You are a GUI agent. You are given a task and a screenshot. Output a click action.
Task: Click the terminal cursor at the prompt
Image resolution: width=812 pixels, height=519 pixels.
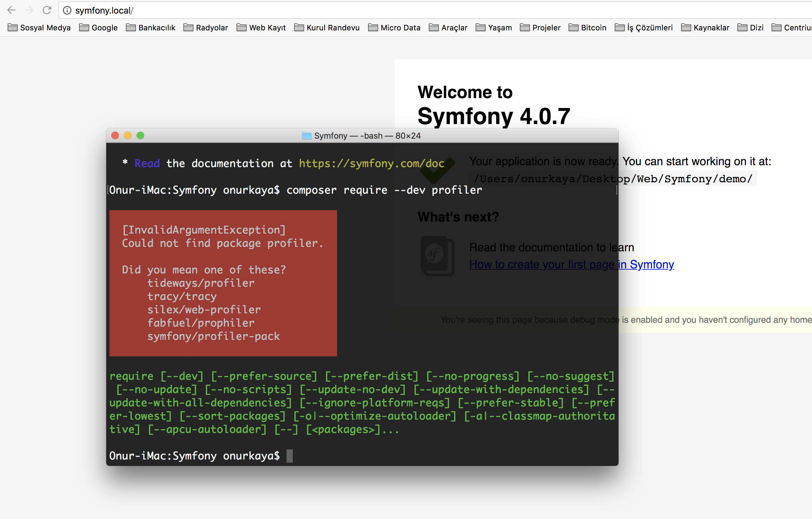[x=290, y=456]
